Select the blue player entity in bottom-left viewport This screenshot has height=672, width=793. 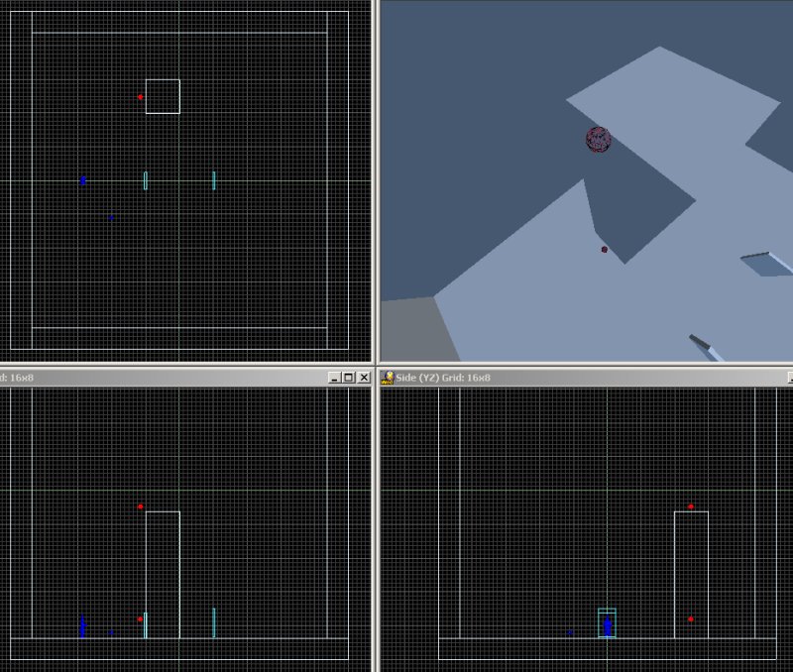click(x=83, y=627)
